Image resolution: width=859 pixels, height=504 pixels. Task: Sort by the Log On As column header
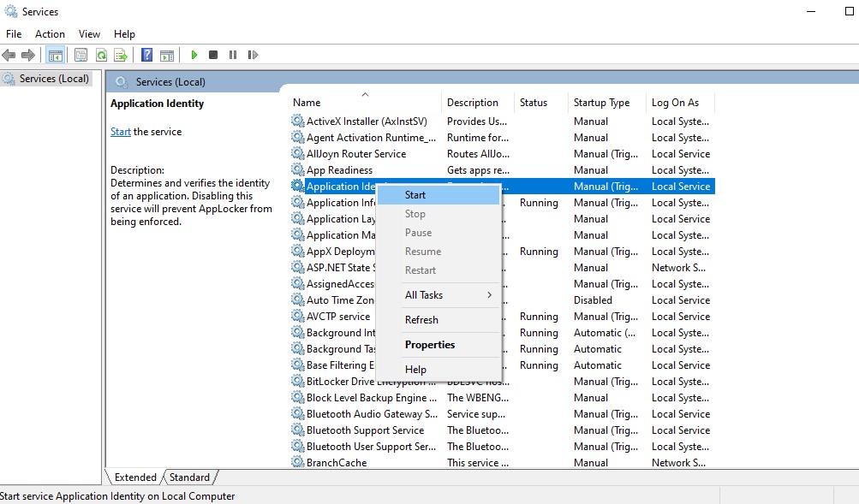click(680, 103)
